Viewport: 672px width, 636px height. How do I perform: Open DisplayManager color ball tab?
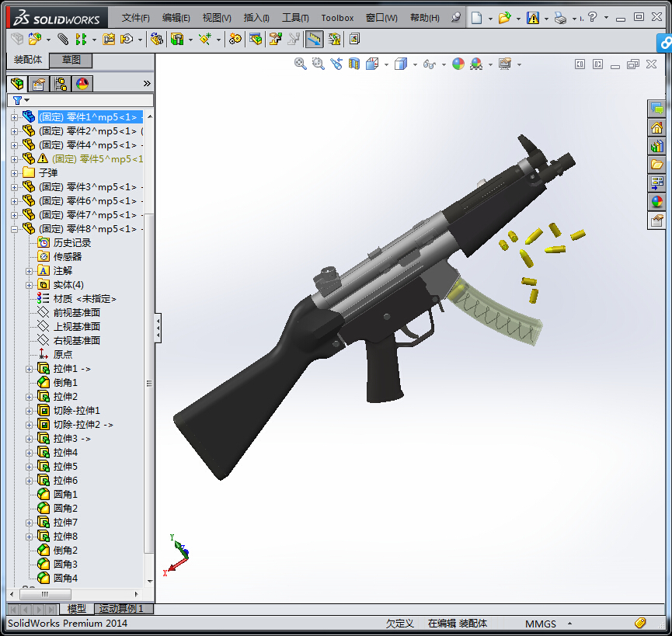point(82,84)
